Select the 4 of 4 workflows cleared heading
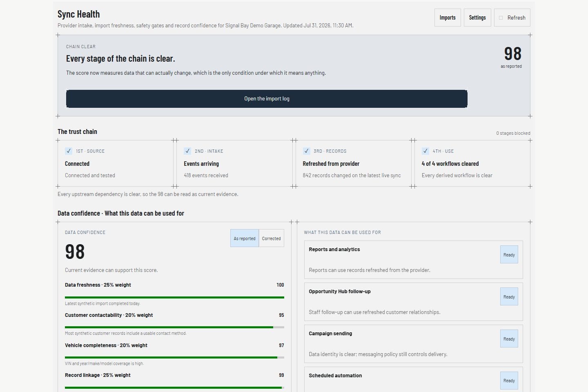 450,164
